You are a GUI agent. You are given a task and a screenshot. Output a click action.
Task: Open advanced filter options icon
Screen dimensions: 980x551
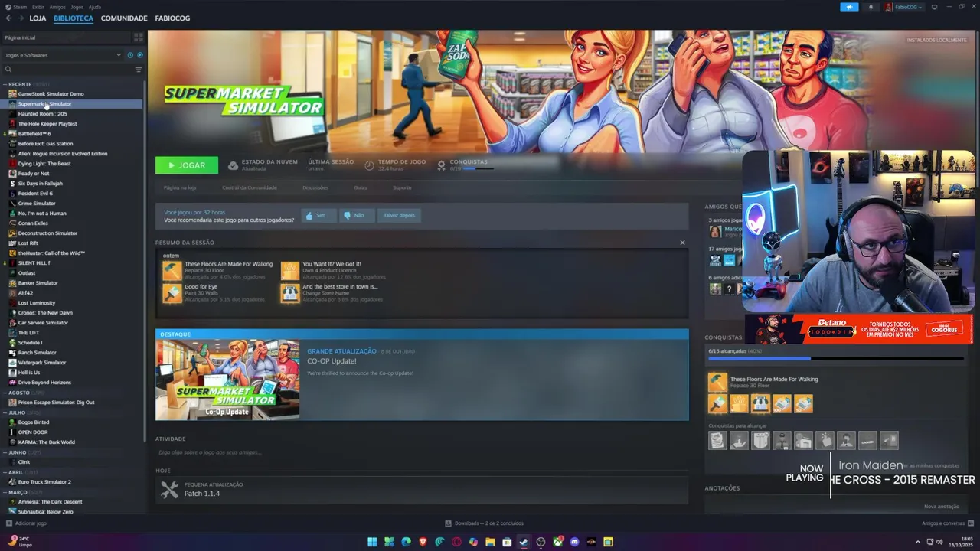pos(139,70)
